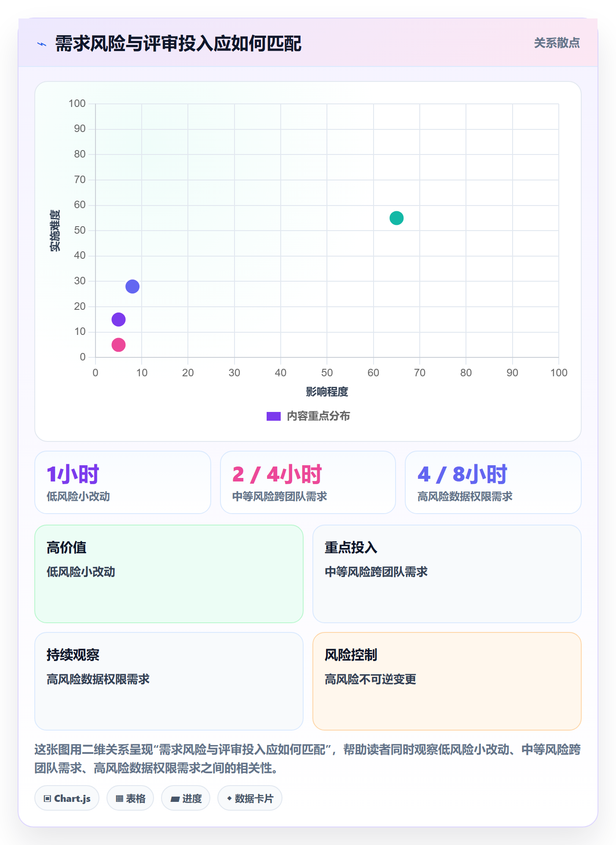
Task: Click the diamond icon in 数据卡片 chip
Action: pyautogui.click(x=229, y=798)
